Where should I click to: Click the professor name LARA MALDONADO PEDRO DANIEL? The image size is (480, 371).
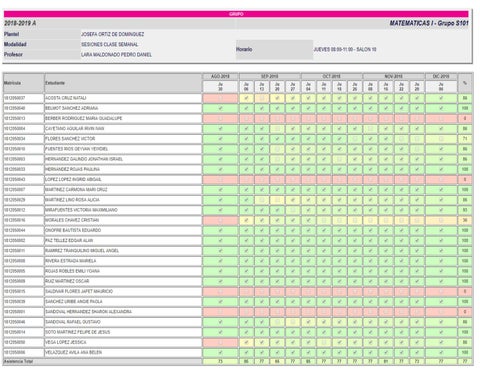point(116,55)
